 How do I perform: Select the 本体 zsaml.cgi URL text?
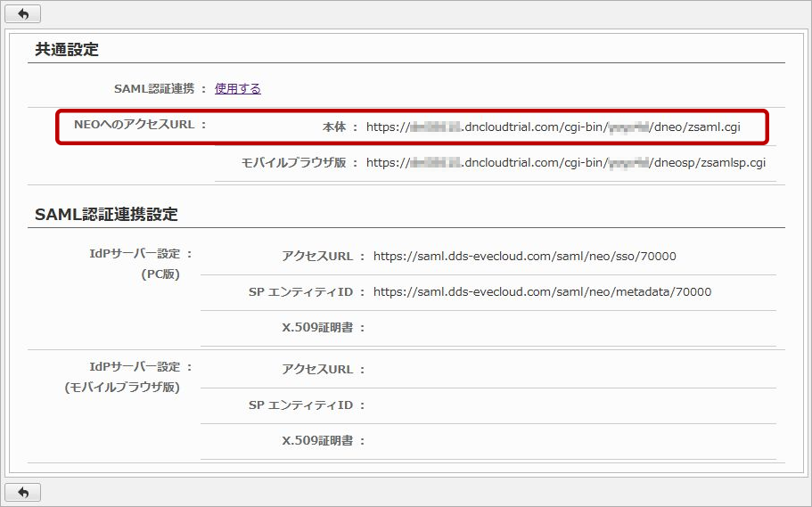[553, 127]
